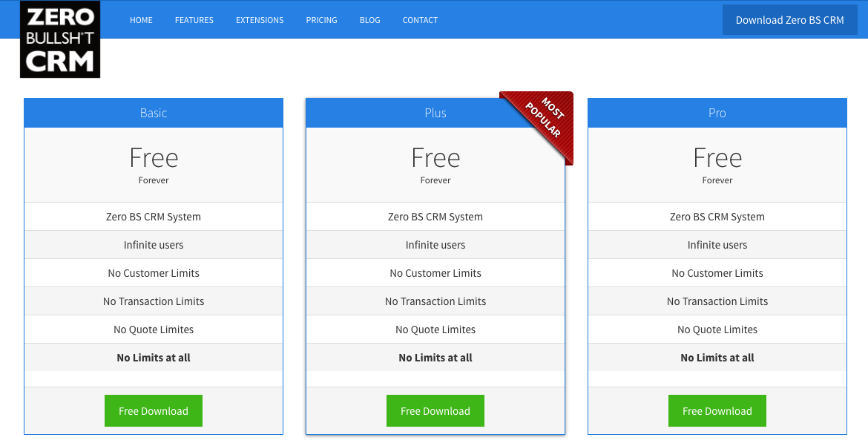Click Forever under Pro plan price

(717, 180)
